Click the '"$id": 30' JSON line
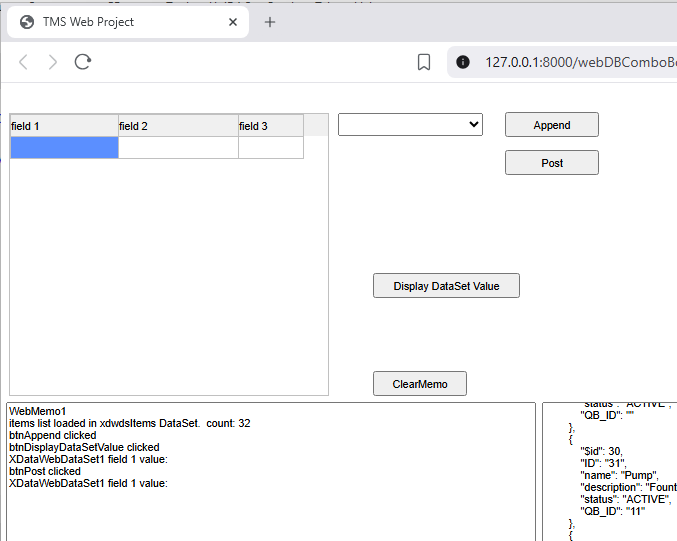This screenshot has height=541, width=677. coord(601,451)
